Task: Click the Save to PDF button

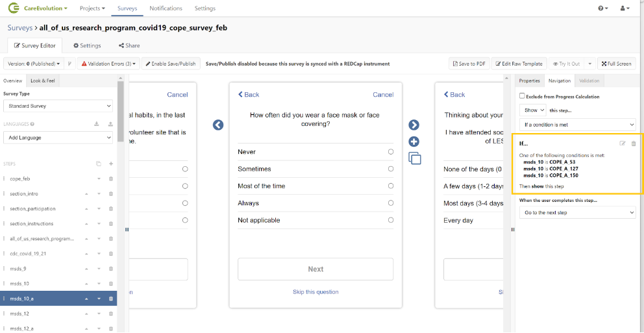Action: tap(469, 64)
